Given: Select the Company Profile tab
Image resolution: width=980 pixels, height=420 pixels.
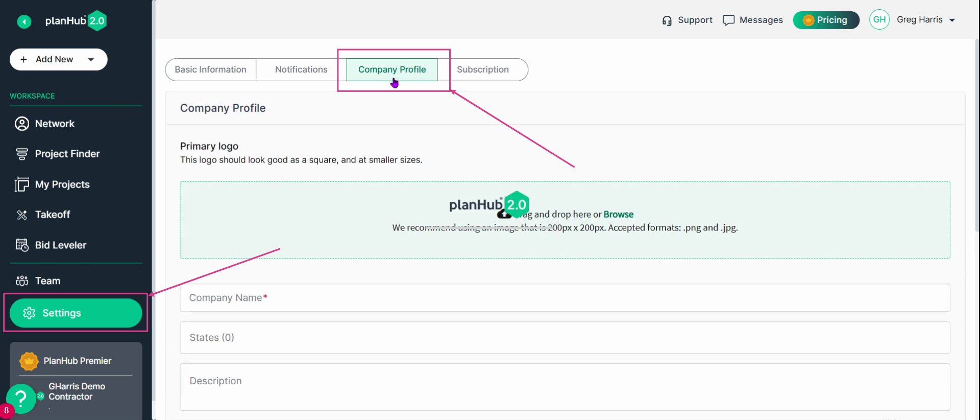Looking at the screenshot, I should pyautogui.click(x=392, y=69).
